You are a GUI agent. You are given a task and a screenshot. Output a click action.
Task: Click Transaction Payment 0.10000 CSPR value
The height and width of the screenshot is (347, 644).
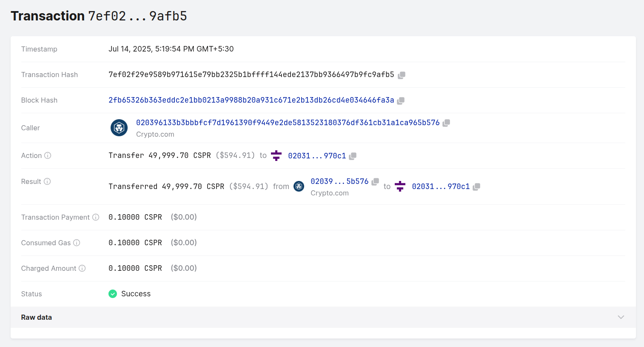click(135, 217)
